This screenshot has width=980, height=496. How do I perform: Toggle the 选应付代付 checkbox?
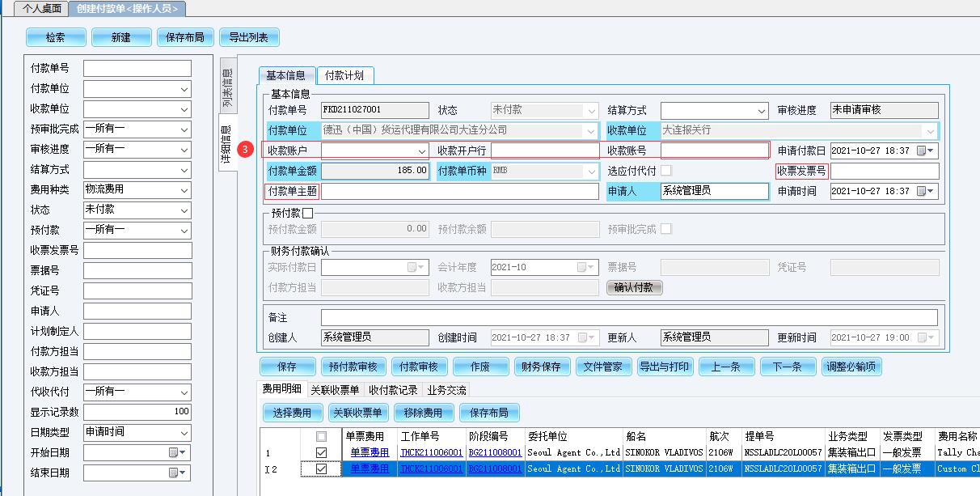(x=666, y=171)
